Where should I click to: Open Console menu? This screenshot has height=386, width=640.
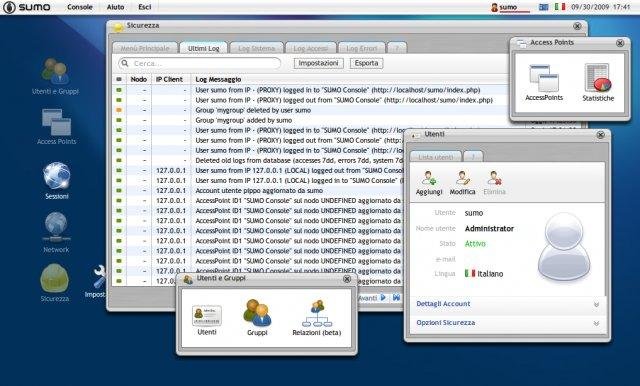(x=80, y=7)
